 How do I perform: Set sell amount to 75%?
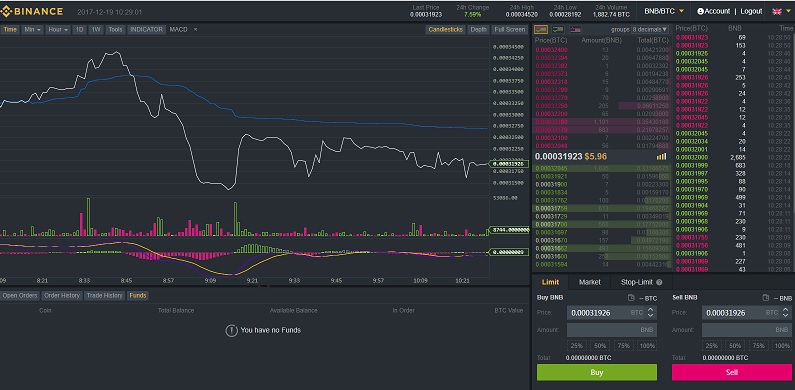click(758, 345)
